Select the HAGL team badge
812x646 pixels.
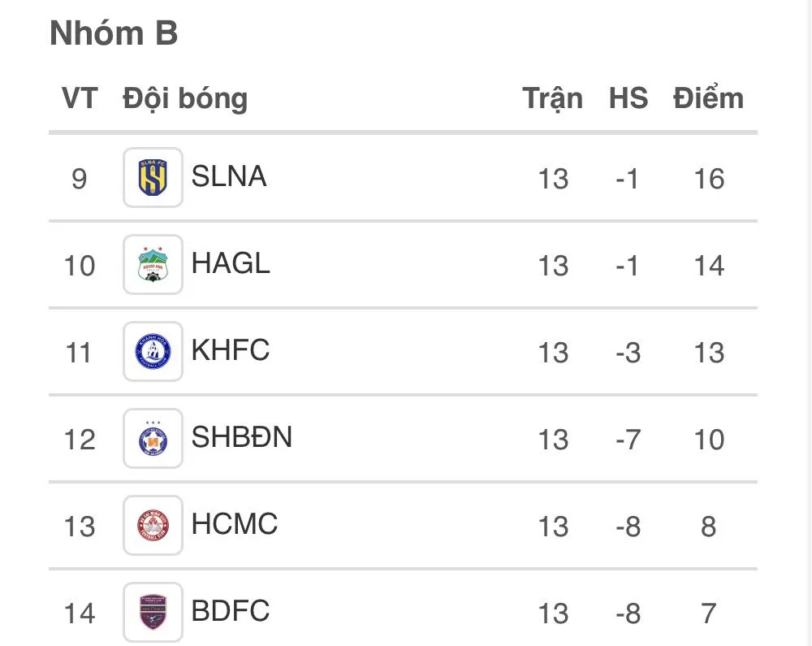(153, 265)
